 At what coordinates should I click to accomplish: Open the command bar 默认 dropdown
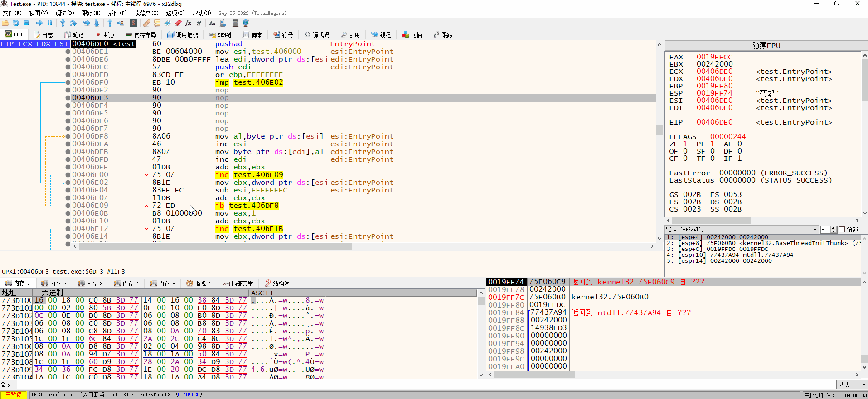pyautogui.click(x=852, y=385)
